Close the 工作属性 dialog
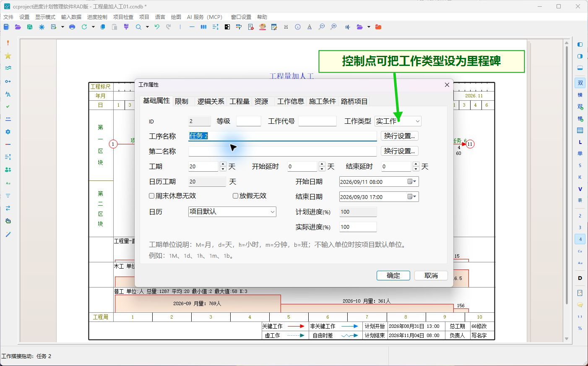The image size is (588, 366). coord(447,85)
